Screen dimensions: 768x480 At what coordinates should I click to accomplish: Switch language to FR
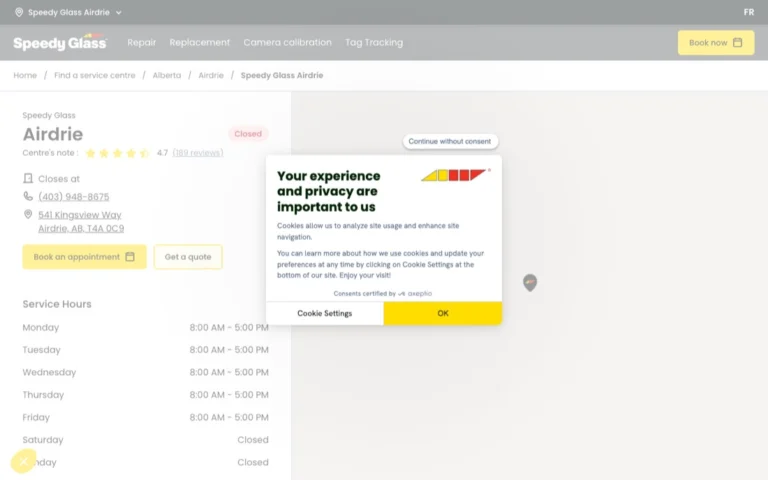(x=748, y=12)
